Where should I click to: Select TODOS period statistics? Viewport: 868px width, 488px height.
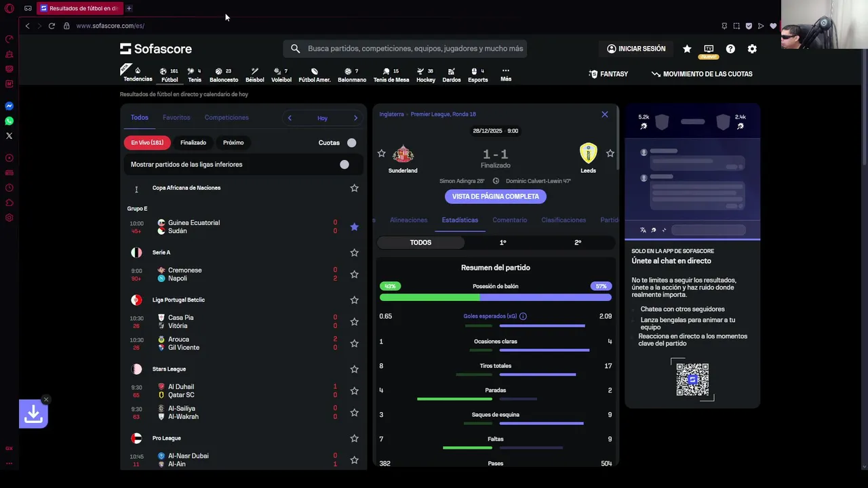tap(420, 243)
